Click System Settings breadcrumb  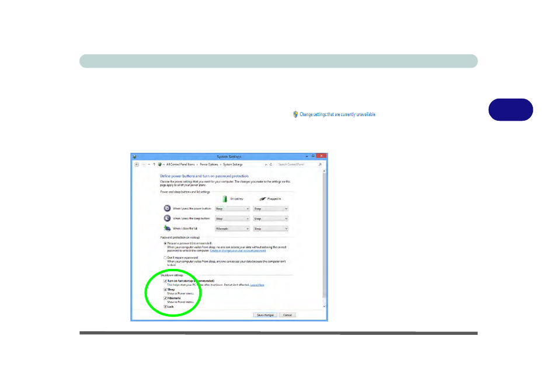(x=233, y=164)
